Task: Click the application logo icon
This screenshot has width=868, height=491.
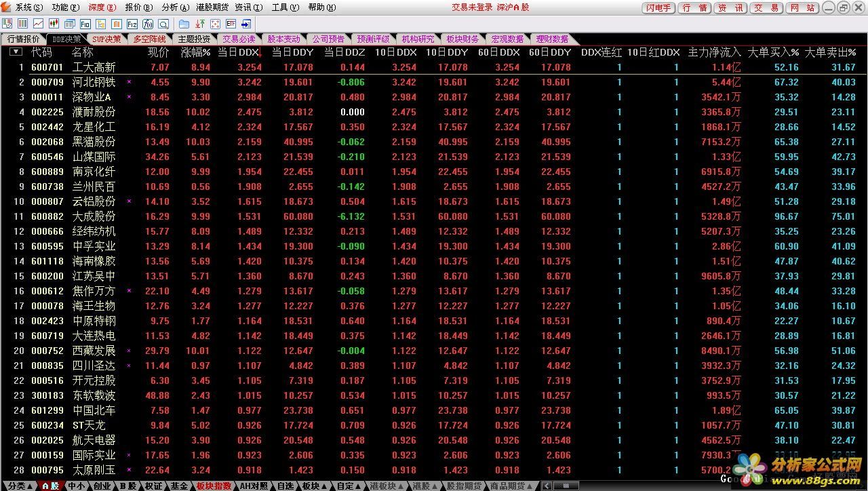Action: pyautogui.click(x=6, y=7)
